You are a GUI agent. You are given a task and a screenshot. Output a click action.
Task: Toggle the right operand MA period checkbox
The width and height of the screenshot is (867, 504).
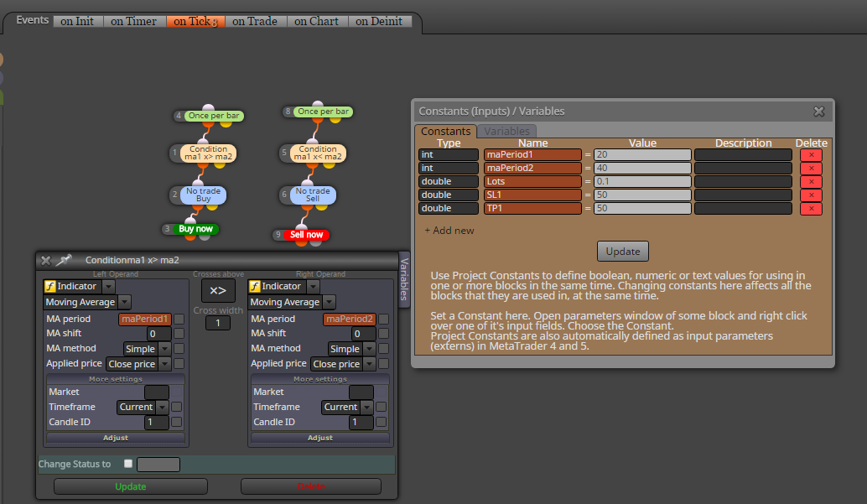[x=384, y=320]
